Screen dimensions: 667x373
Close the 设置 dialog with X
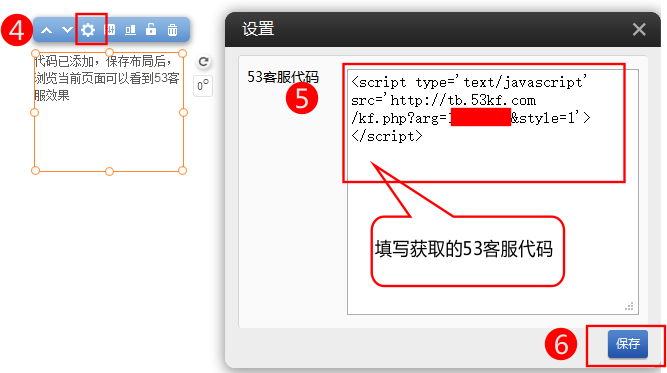[x=639, y=29]
